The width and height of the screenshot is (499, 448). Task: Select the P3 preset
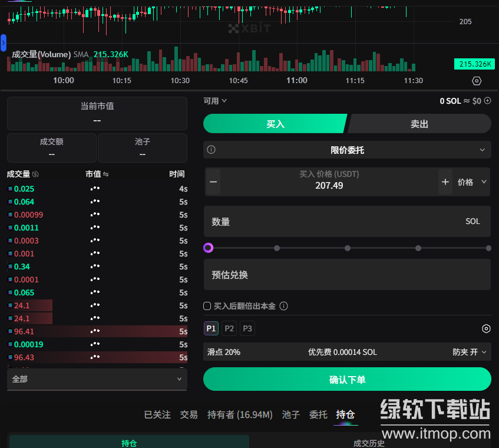247,328
